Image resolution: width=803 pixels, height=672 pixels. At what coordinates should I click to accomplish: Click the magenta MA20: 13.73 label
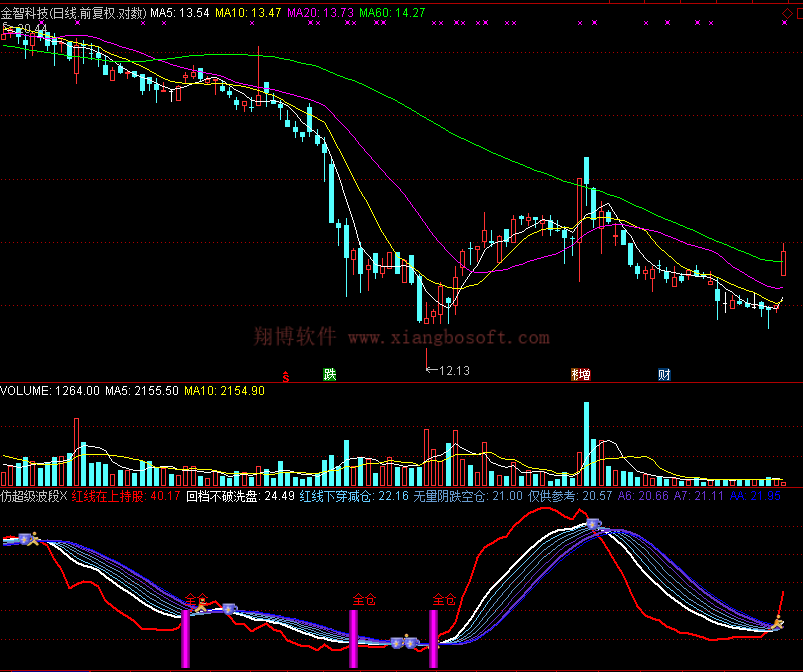[x=321, y=13]
